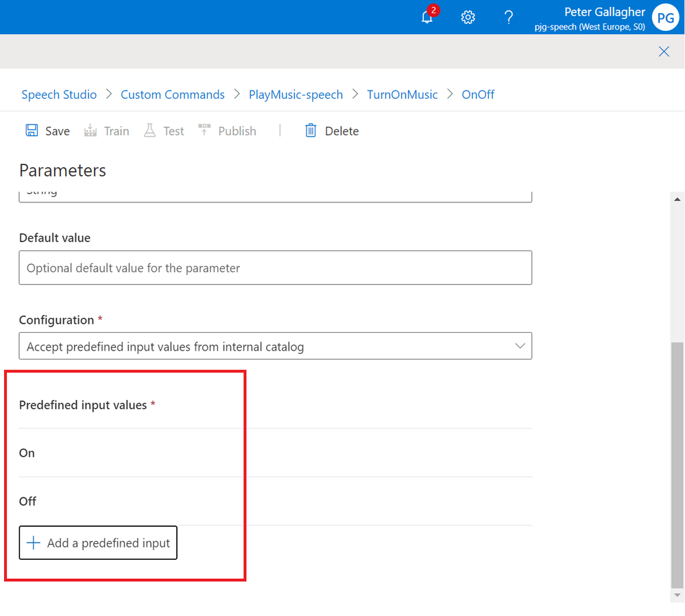Screen dimensions: 685x616
Task: Go to Speech Studio breadcrumb
Action: (59, 95)
